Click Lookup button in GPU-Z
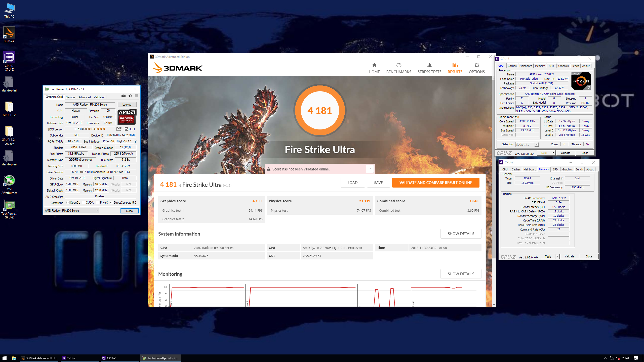This screenshot has height=362, width=644. pos(127,105)
